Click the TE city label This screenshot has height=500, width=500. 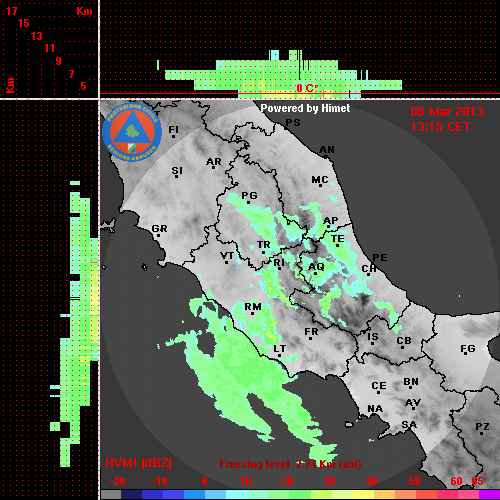(338, 239)
